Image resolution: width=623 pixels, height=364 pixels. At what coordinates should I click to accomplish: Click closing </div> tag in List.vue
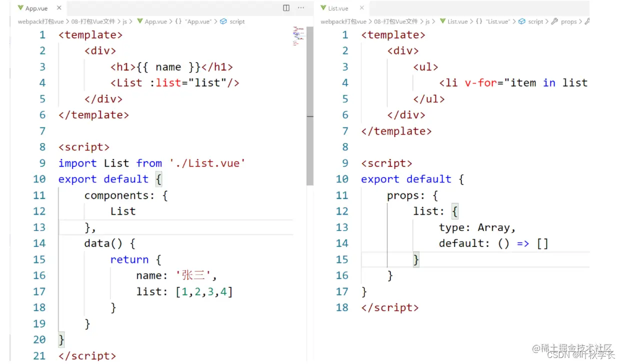point(406,115)
